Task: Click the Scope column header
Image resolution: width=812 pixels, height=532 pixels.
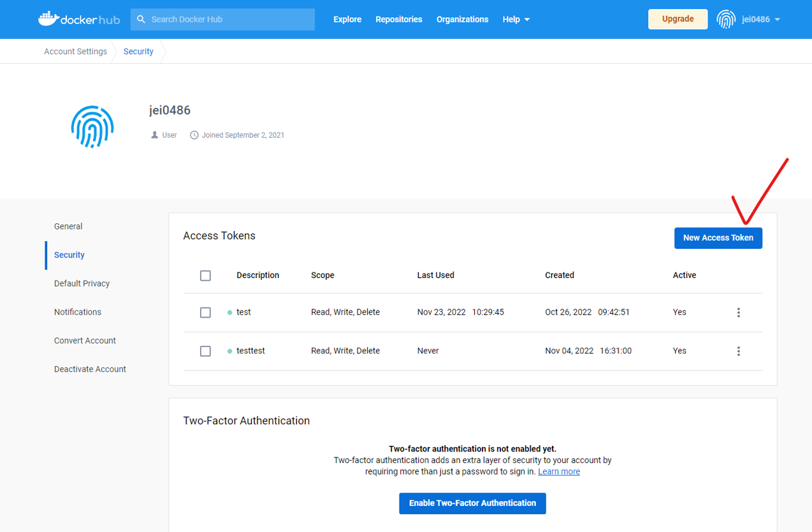Action: (323, 276)
